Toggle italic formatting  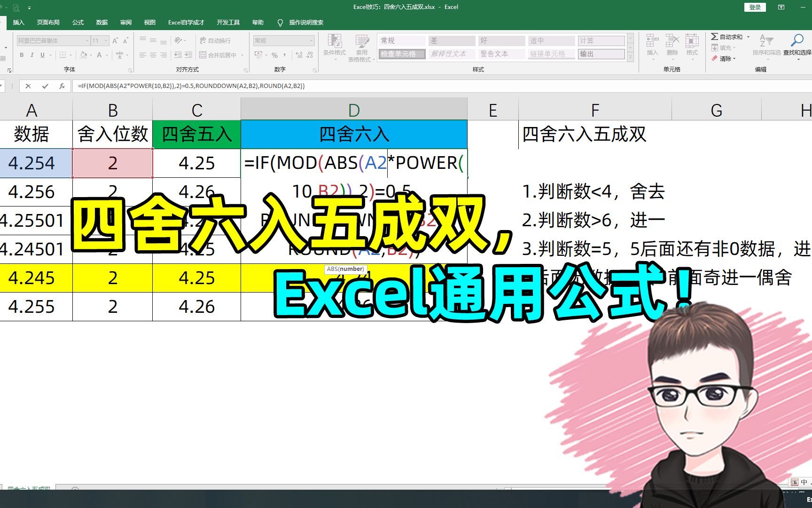point(31,55)
